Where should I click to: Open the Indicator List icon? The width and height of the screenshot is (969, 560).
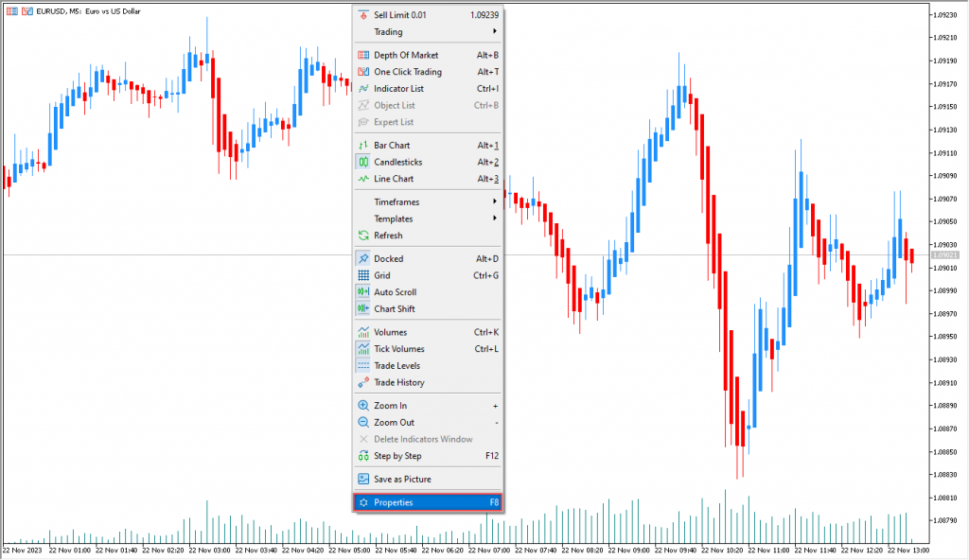[x=363, y=88]
